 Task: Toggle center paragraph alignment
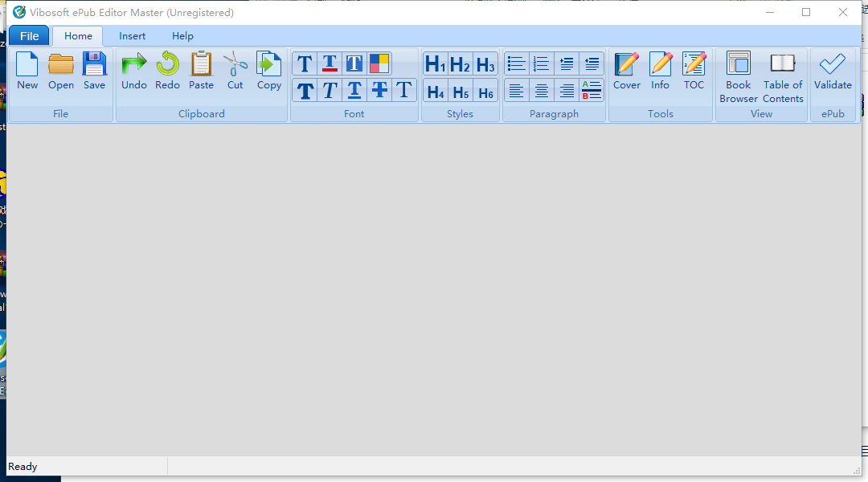[x=541, y=90]
